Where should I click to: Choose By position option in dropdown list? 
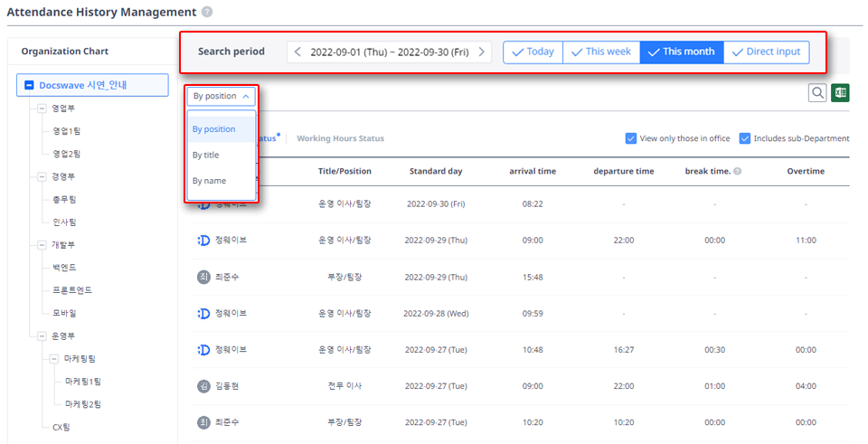pos(222,129)
